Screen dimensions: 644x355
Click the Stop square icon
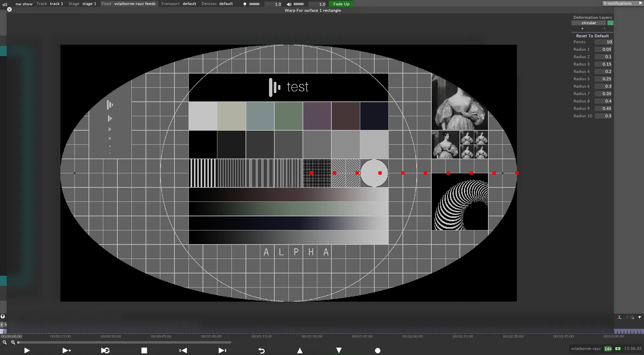click(144, 350)
